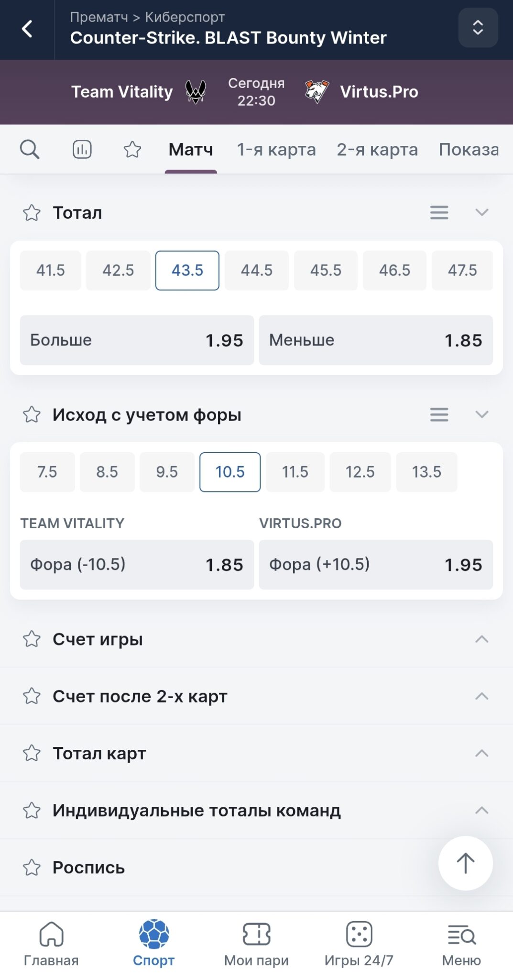Toggle favorite star in tab bar
Screen dimensions: 513x980
132,149
